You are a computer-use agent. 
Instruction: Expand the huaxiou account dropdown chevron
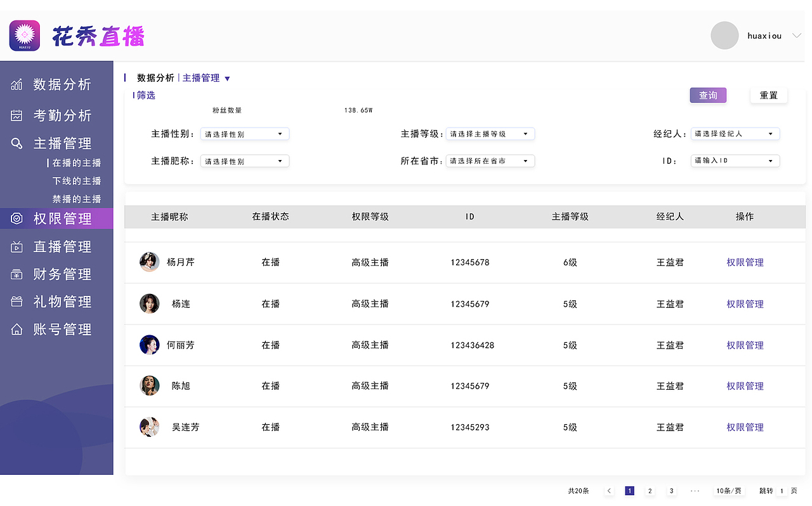tap(797, 36)
